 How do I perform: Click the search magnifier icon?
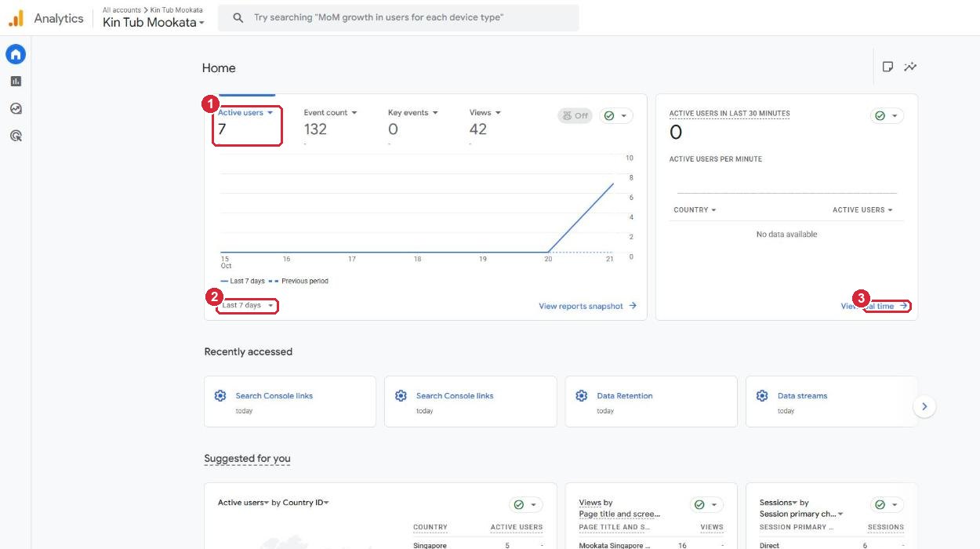[x=238, y=17]
